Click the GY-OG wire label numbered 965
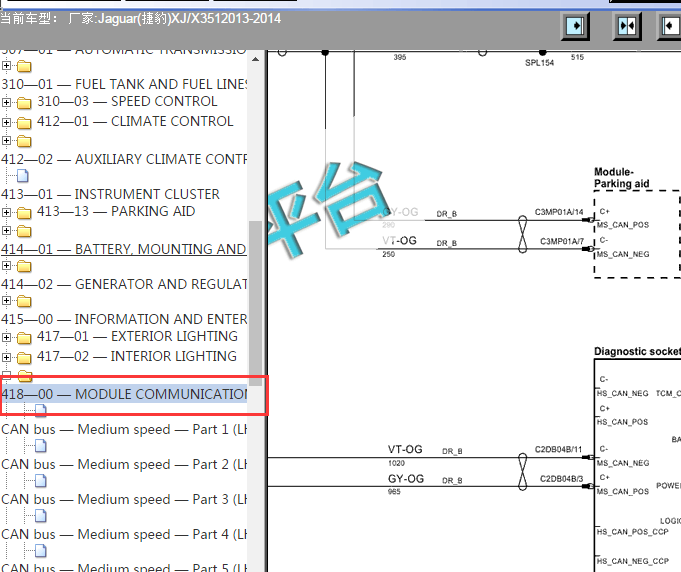 (x=406, y=479)
